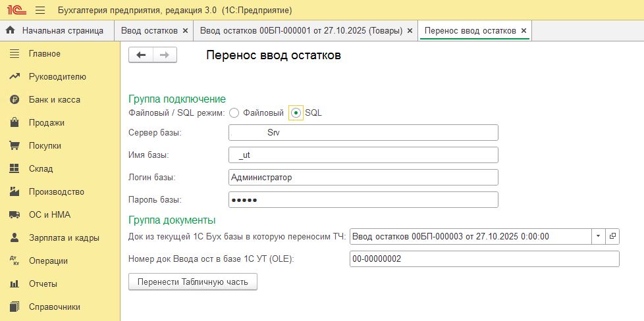
Task: Click the Перенести Табличную часть button
Action: (x=192, y=282)
